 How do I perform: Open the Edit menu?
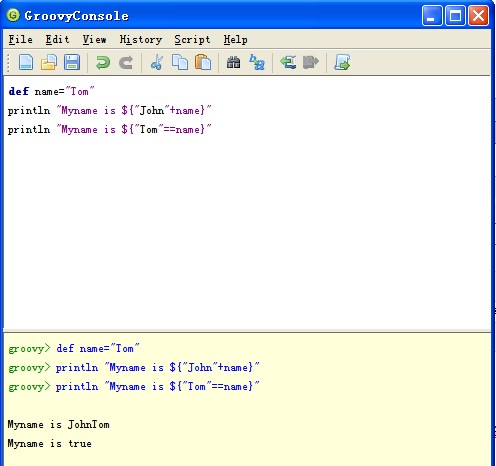pos(57,40)
